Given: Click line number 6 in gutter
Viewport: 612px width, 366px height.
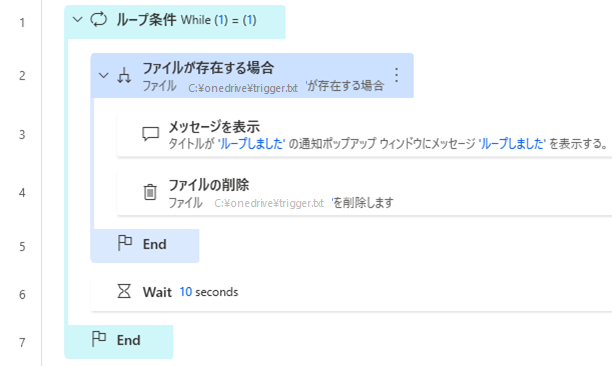Looking at the screenshot, I should click(22, 295).
